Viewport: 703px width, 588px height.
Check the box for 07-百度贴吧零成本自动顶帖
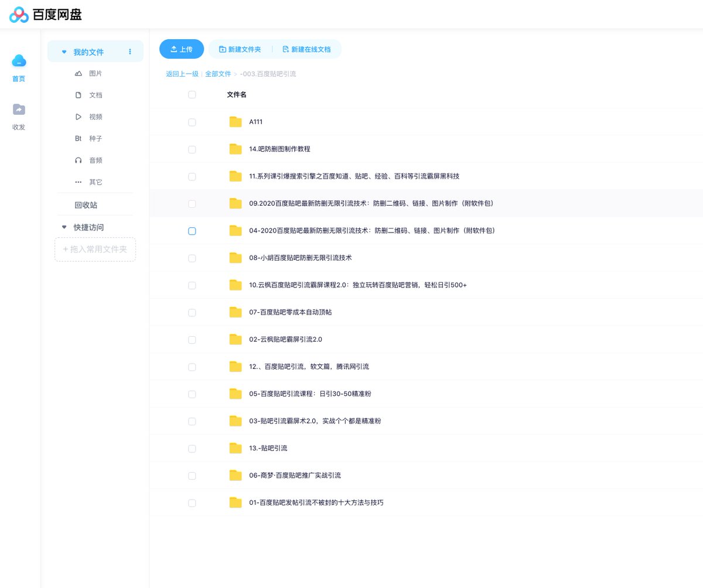192,312
